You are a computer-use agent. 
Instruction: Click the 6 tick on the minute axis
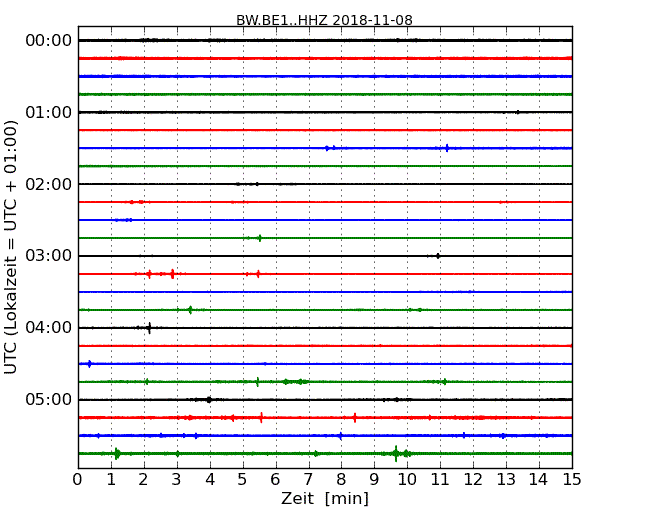click(x=275, y=480)
